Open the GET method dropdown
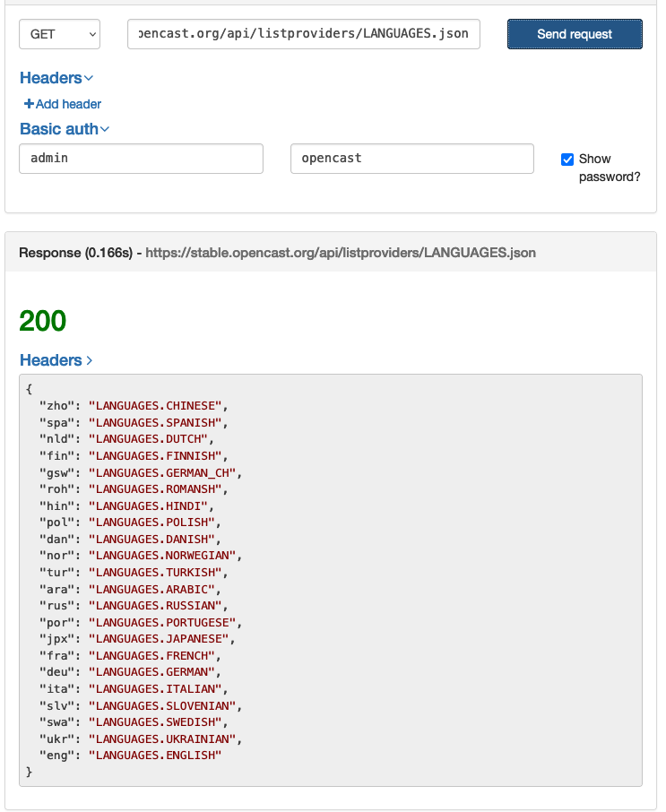Screen dimensions: 666x812 pos(59,33)
